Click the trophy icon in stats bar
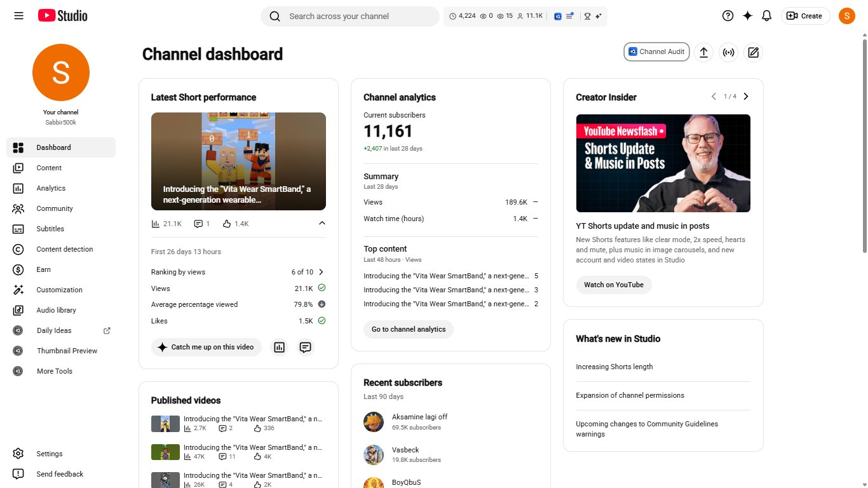The height and width of the screenshot is (488, 868). coord(587,17)
